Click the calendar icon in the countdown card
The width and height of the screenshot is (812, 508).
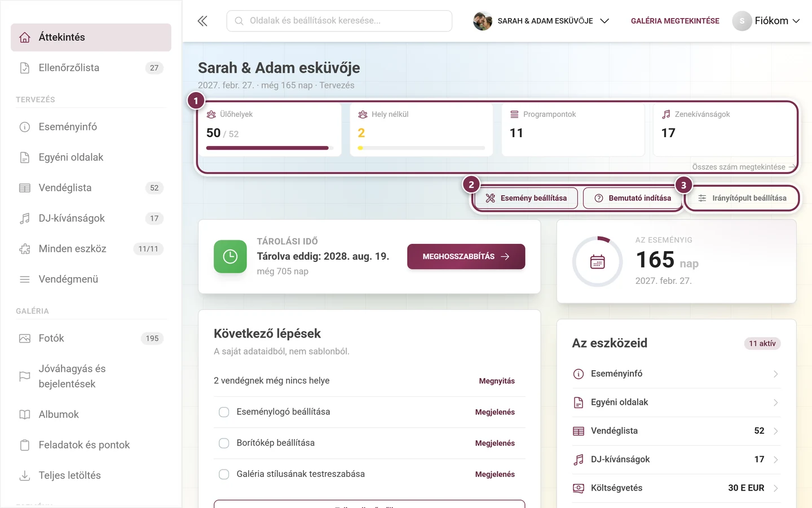(x=598, y=262)
